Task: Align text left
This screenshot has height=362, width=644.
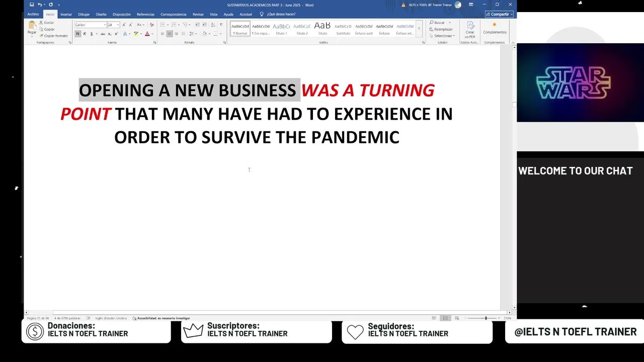Action: (x=163, y=34)
